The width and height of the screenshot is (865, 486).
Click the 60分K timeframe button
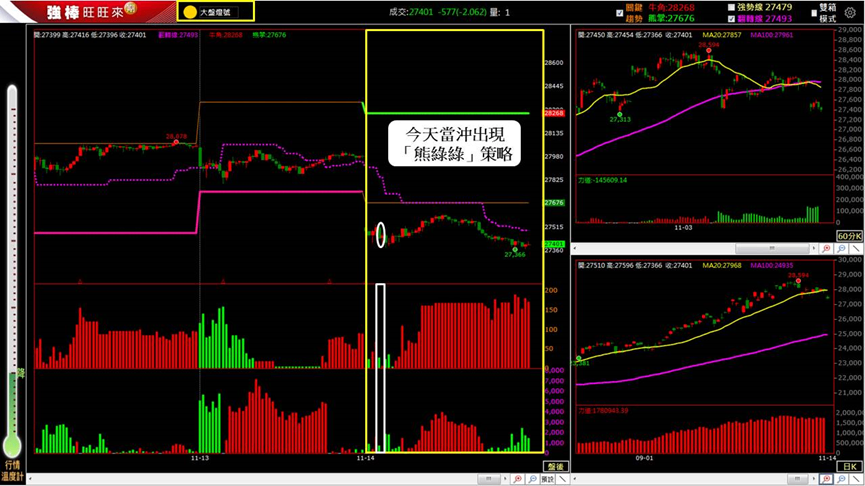click(849, 236)
